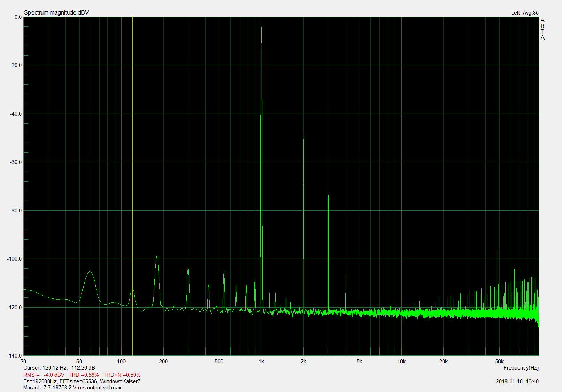Image resolution: width=562 pixels, height=392 pixels.
Task: Click the '100' frequency axis label
Action: pos(121,362)
